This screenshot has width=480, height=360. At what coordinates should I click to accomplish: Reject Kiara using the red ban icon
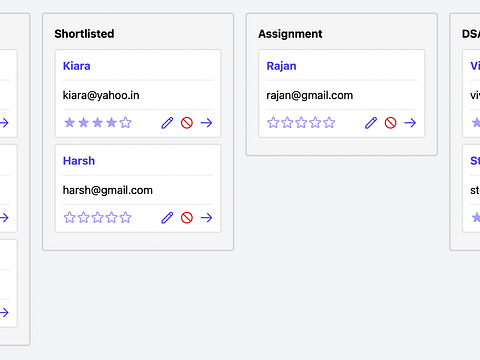(x=187, y=123)
